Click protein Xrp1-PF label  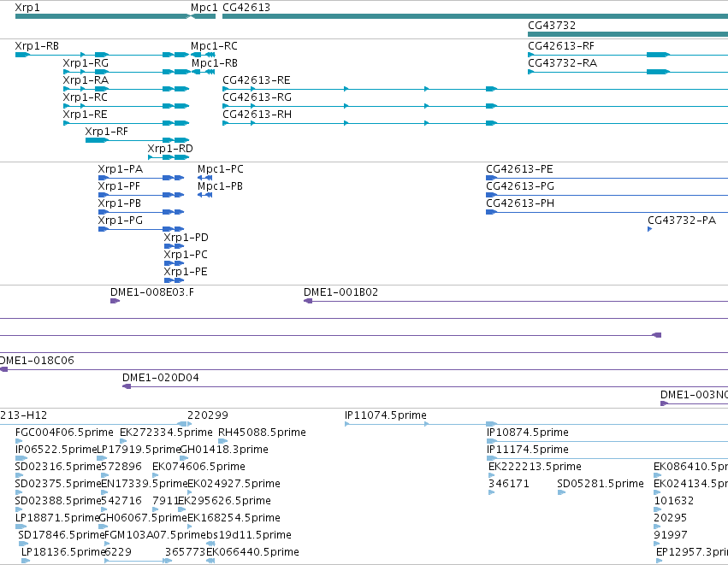(x=119, y=186)
